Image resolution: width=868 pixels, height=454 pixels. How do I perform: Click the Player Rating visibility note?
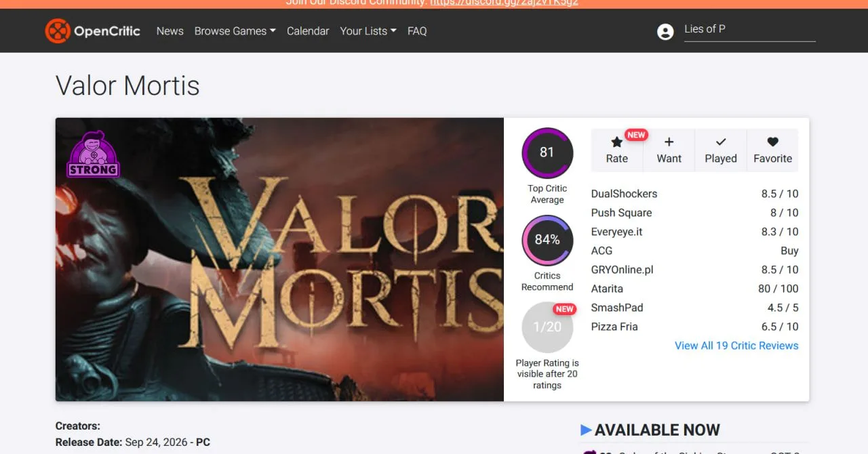click(547, 374)
